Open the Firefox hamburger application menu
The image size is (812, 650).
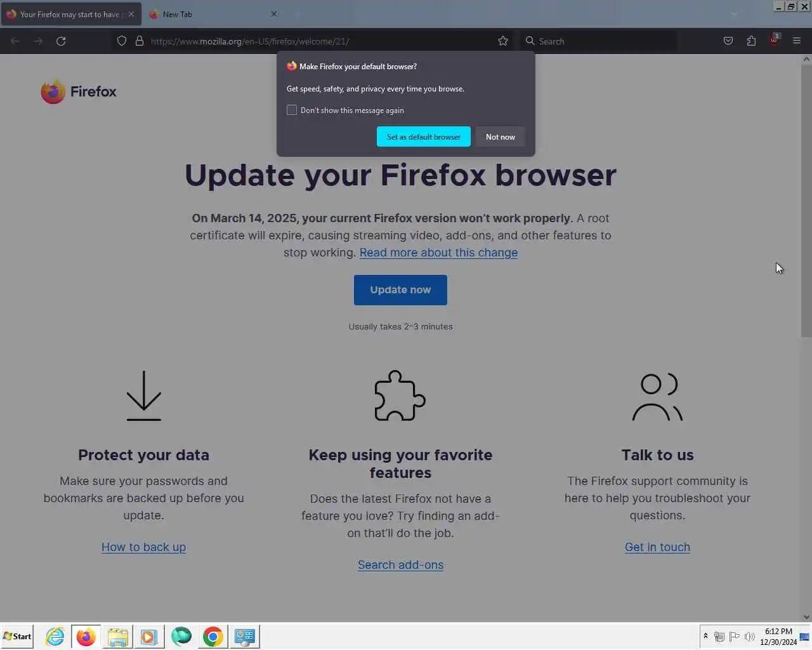(x=797, y=41)
